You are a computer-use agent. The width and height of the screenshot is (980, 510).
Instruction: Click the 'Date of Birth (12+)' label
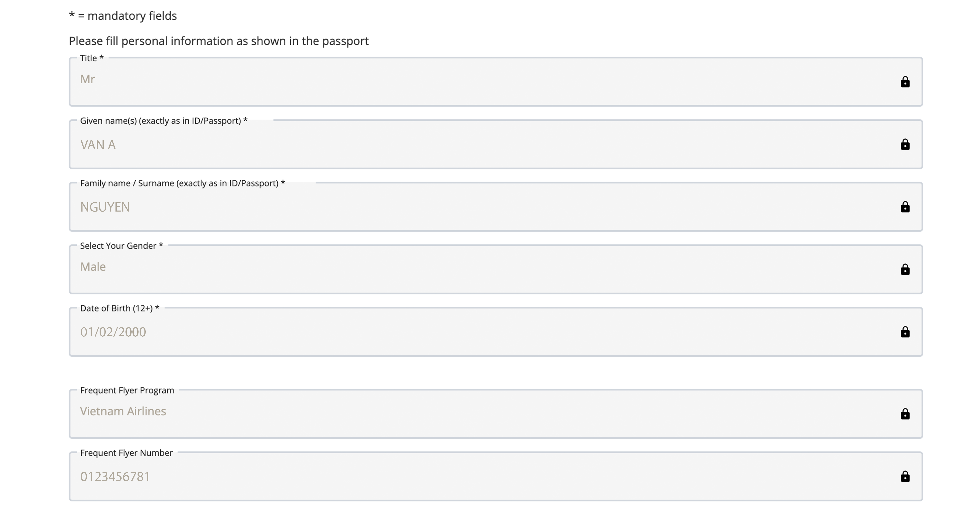click(119, 308)
